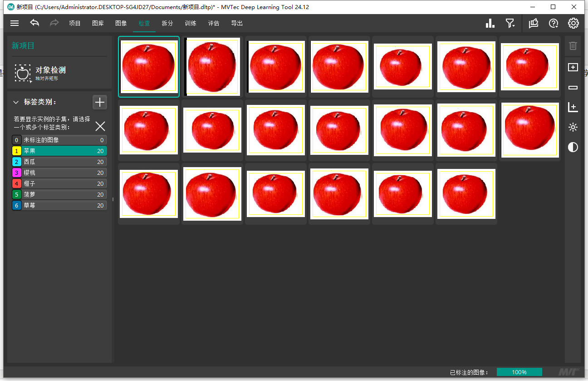This screenshot has height=381, width=588.
Task: Click the zoom-in thumbnails plus icon
Action: pos(573,67)
